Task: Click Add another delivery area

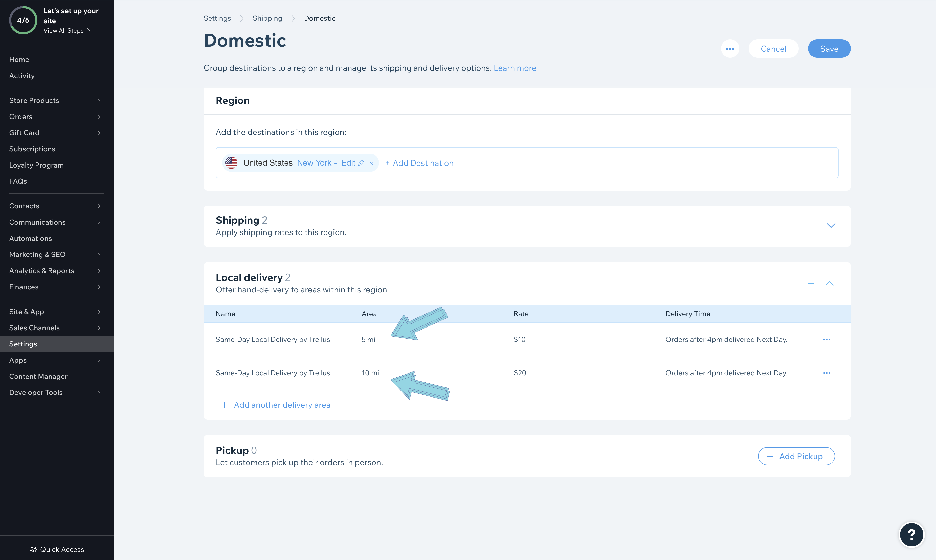Action: [282, 405]
